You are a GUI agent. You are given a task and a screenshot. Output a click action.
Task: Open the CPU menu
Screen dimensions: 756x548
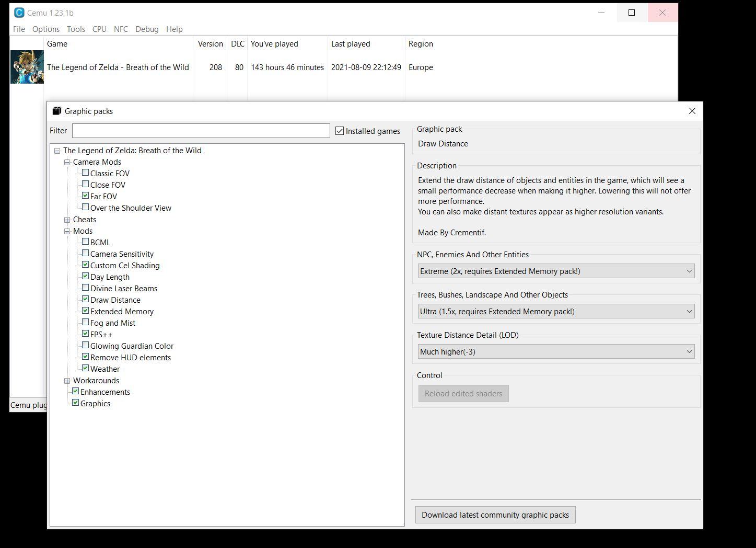coord(99,29)
